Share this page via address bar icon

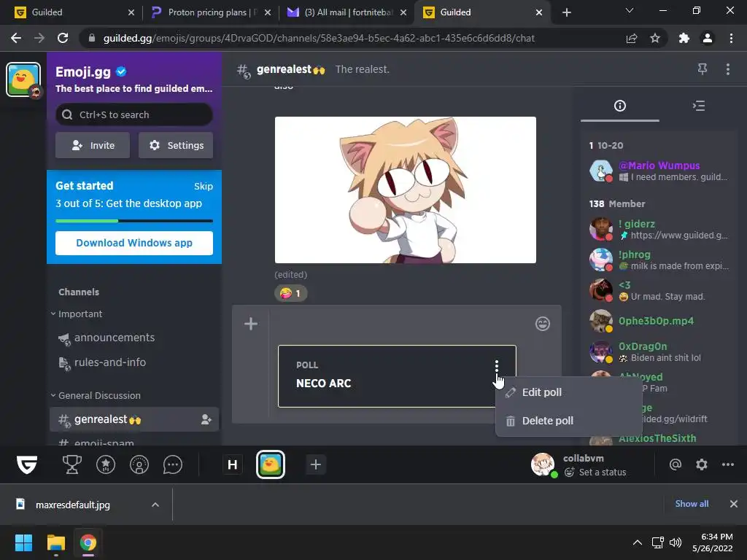[632, 38]
